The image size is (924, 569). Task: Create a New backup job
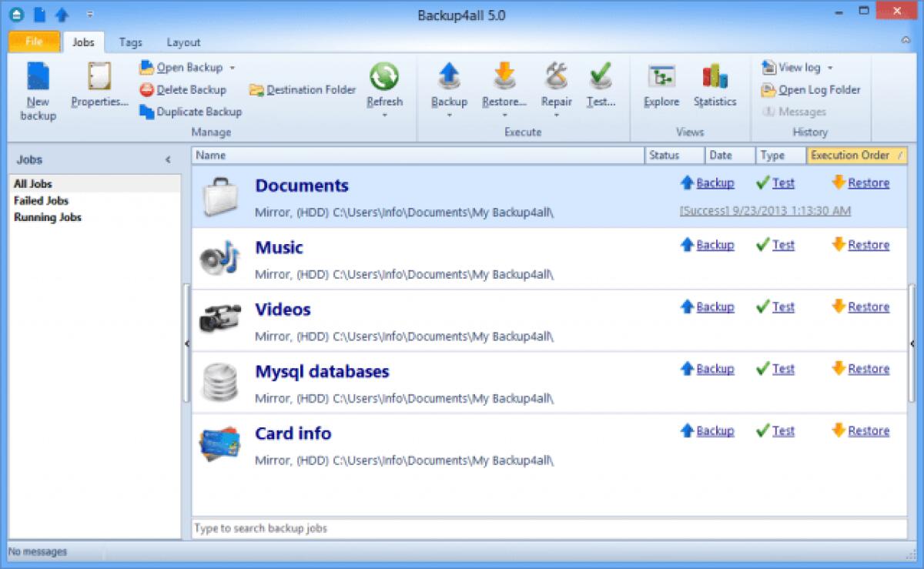[37, 89]
